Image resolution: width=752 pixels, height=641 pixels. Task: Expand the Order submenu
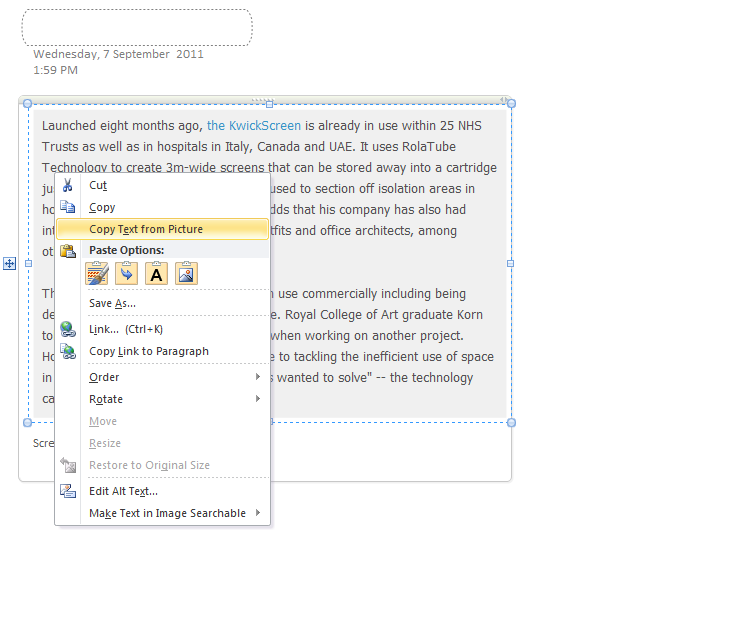pyautogui.click(x=163, y=377)
